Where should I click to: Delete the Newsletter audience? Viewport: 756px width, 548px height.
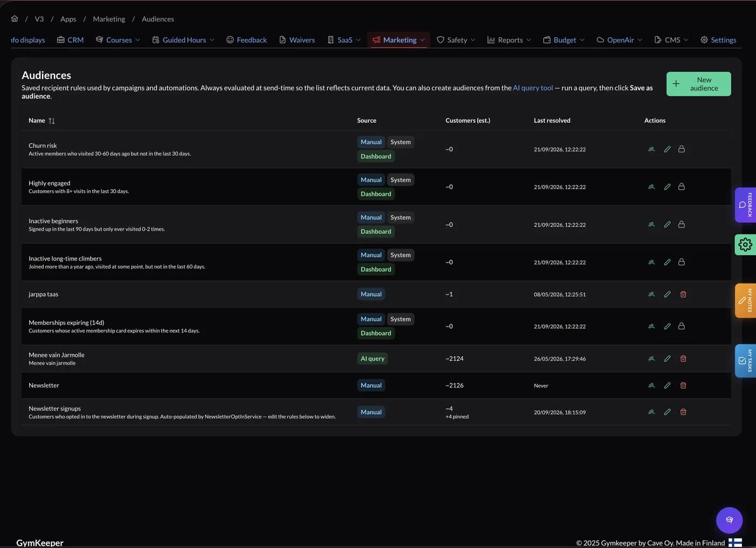point(683,385)
